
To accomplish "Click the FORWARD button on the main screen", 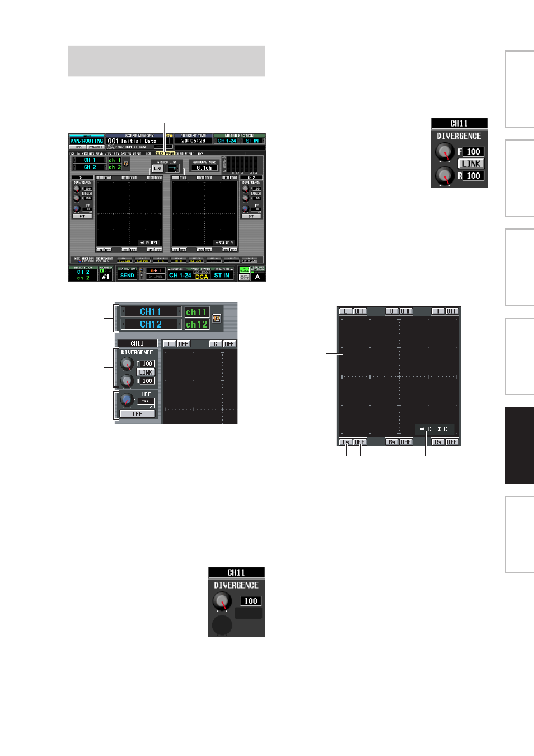I will pyautogui.click(x=96, y=147).
